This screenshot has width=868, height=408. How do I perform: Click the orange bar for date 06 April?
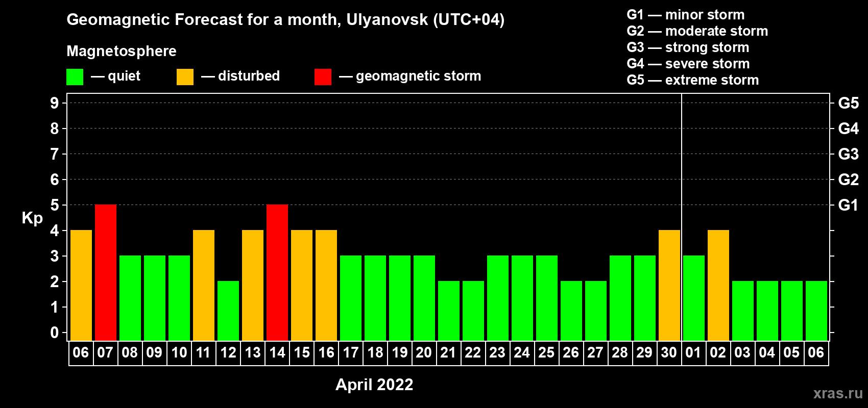[81, 286]
